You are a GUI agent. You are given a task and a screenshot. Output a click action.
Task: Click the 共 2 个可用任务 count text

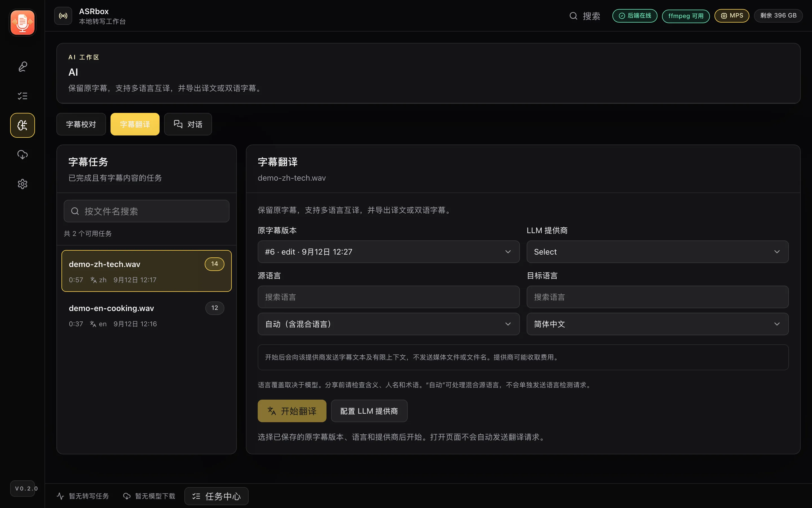[x=88, y=233]
